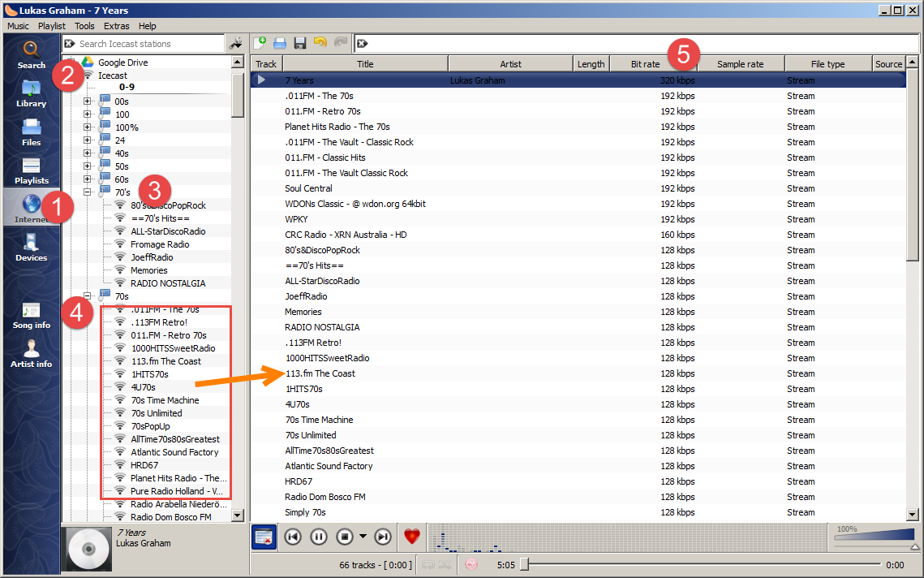Open the Devices sidebar tab
This screenshot has width=924, height=578.
pyautogui.click(x=31, y=247)
